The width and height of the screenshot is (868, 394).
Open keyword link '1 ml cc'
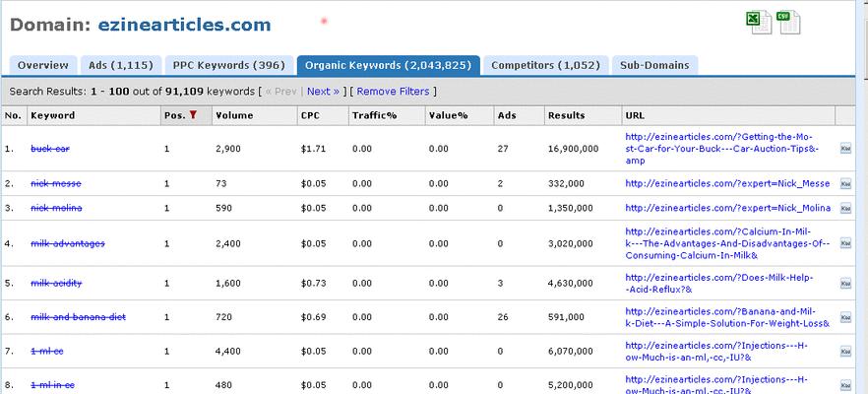[x=47, y=352]
